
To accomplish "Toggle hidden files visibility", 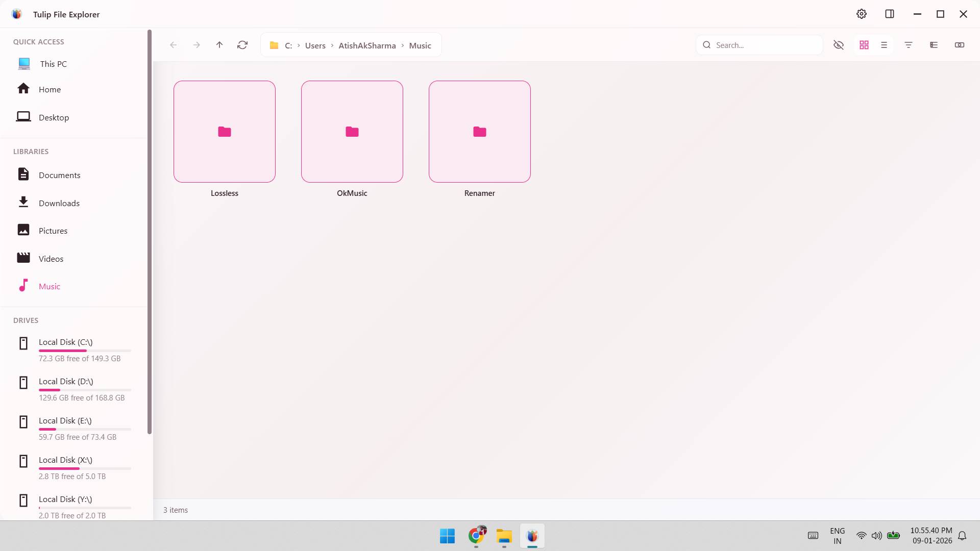I will tap(839, 45).
